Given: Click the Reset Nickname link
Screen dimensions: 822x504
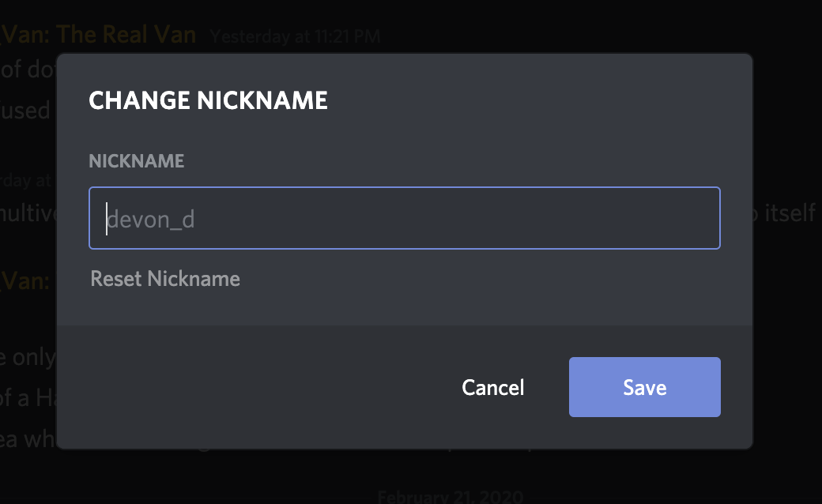Looking at the screenshot, I should [x=165, y=278].
